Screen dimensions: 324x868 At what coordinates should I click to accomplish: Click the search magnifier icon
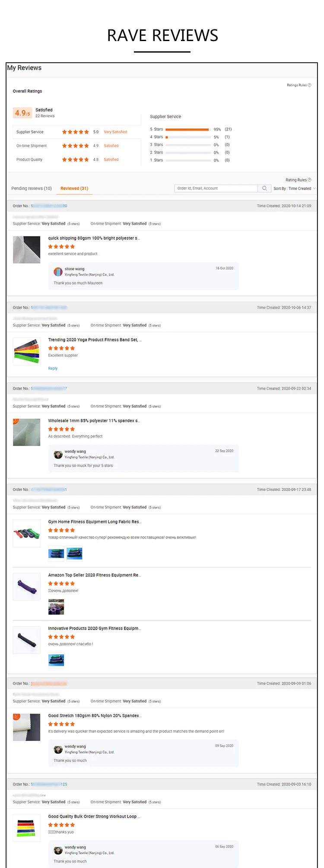pyautogui.click(x=264, y=188)
